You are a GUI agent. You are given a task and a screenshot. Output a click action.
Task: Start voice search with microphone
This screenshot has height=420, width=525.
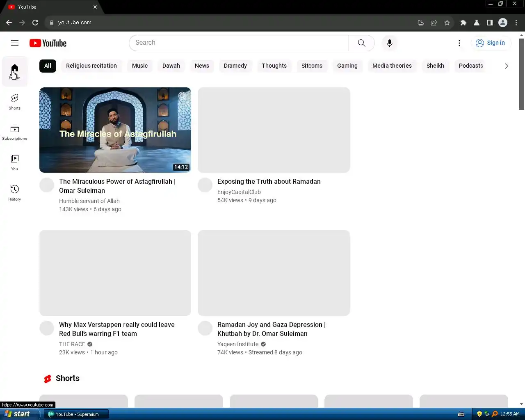(x=390, y=43)
